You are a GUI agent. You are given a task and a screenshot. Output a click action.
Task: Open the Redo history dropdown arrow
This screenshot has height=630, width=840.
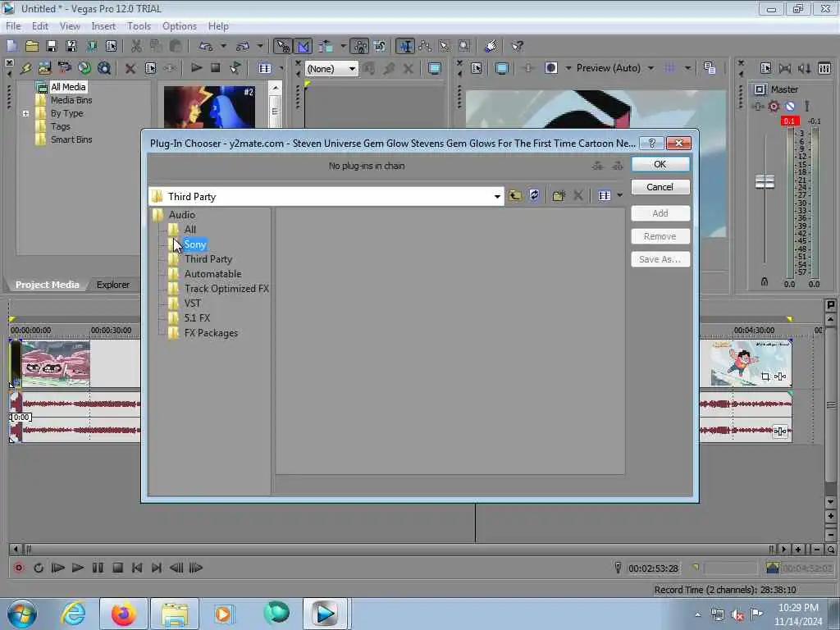pos(260,47)
